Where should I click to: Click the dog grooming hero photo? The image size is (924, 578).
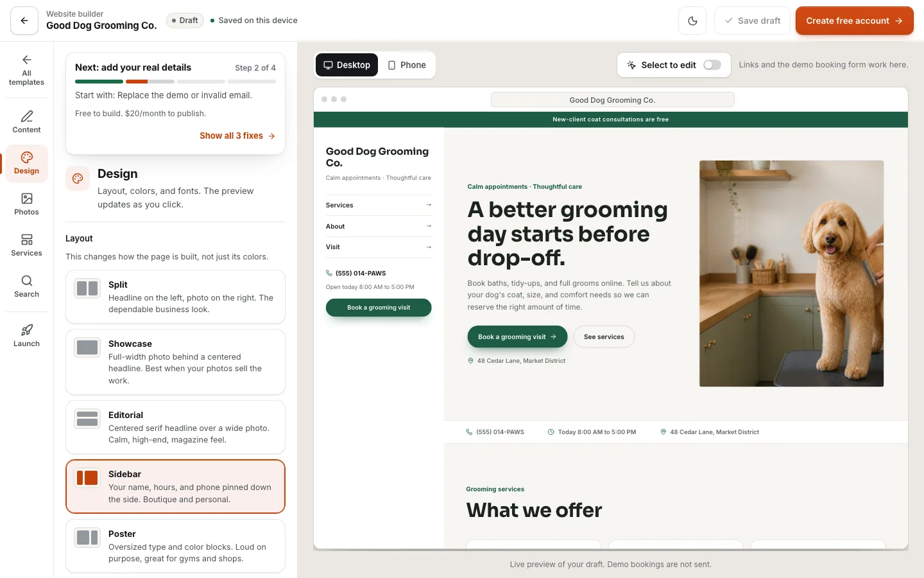[x=791, y=274]
